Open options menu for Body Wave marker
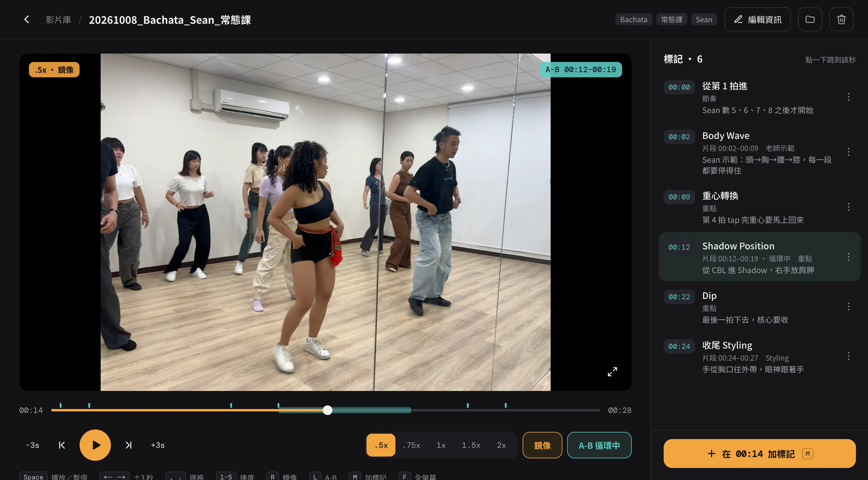This screenshot has width=868, height=480. [x=848, y=152]
